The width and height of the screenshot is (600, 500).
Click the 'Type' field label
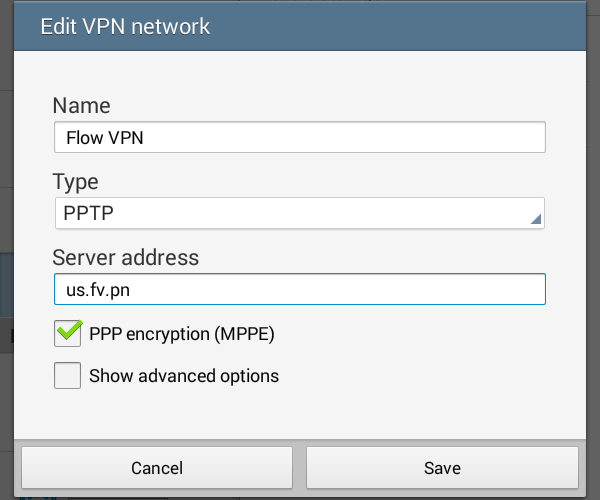point(75,182)
